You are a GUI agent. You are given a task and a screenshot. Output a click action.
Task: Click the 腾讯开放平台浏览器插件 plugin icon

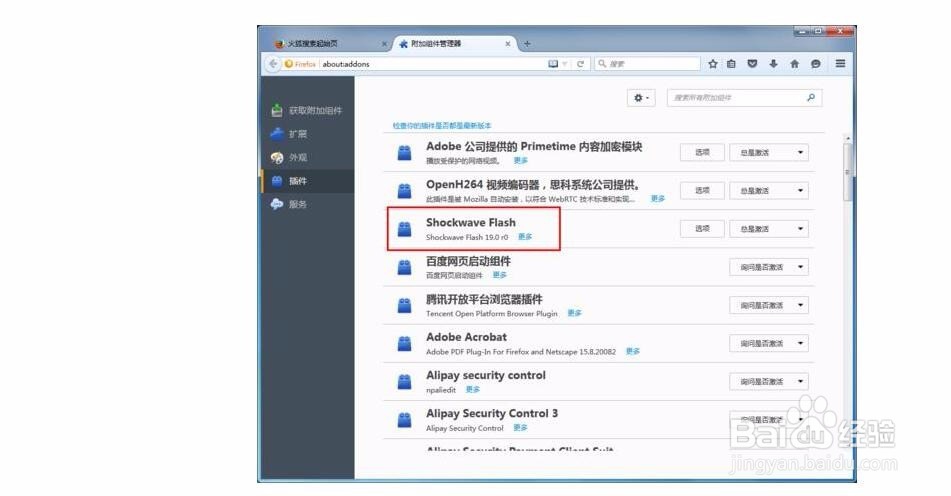pos(405,305)
